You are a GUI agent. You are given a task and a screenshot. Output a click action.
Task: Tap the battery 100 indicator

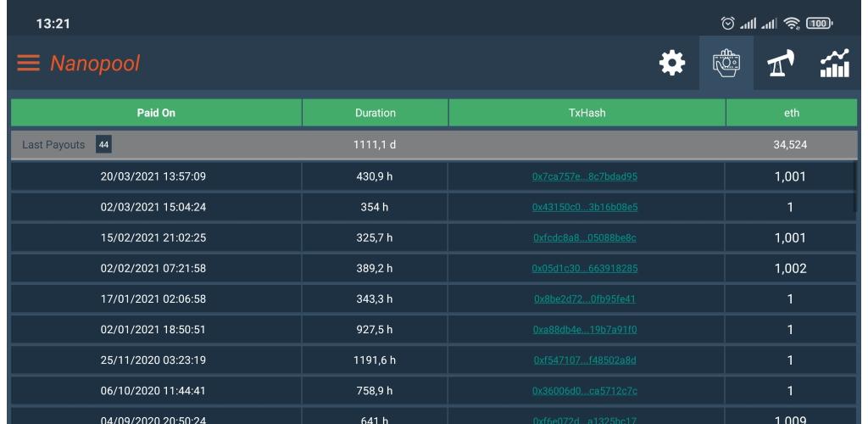point(820,23)
